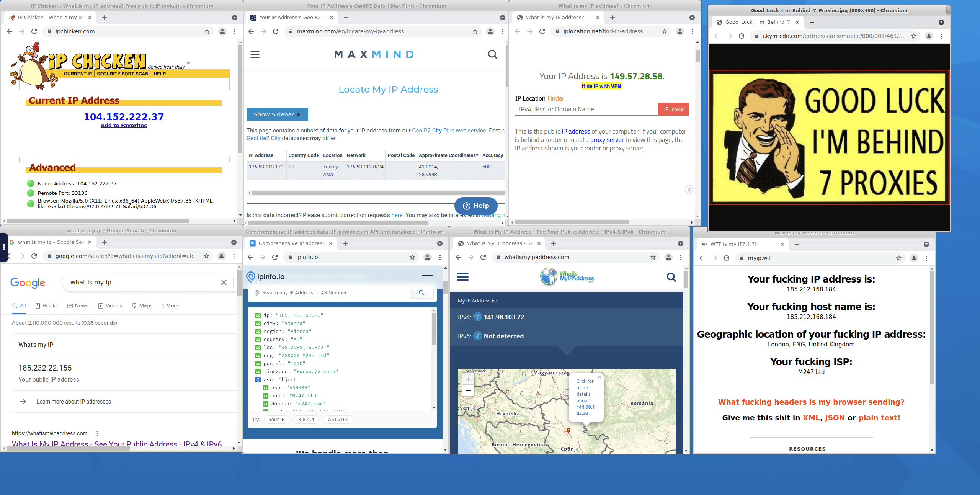Image resolution: width=980 pixels, height=495 pixels.
Task: Open the ipinfo.io hamburger menu
Action: coord(428,276)
